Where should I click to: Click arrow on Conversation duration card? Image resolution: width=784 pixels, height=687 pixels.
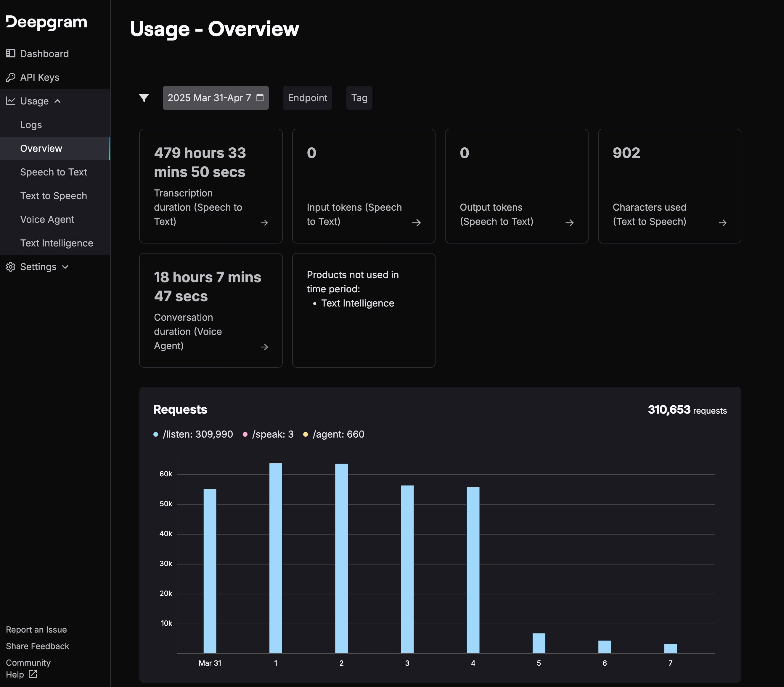(x=264, y=347)
